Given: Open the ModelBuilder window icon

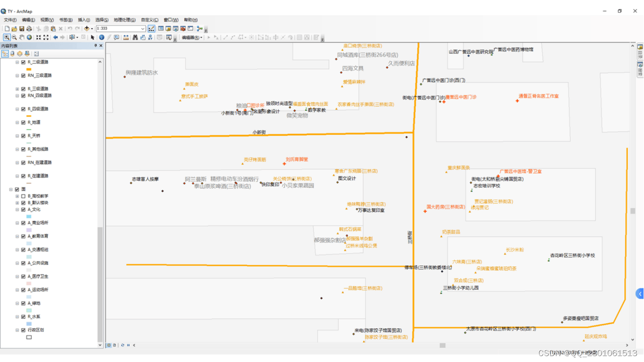Looking at the screenshot, I should pyautogui.click(x=199, y=29).
